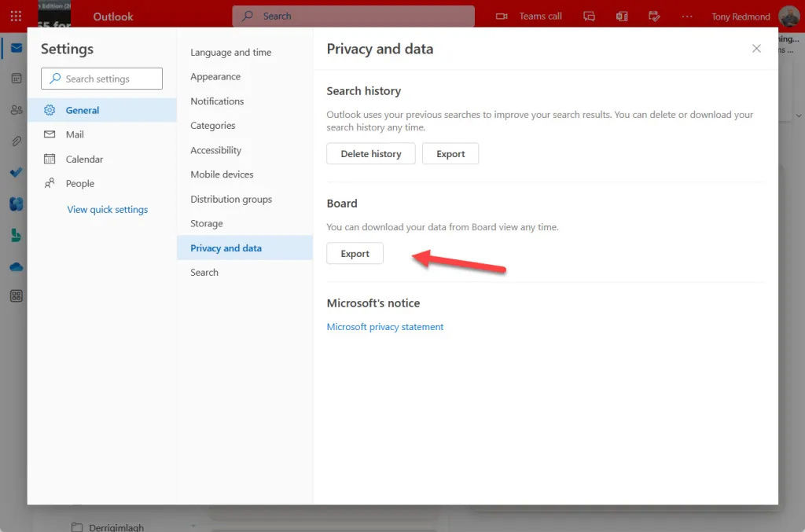Select General settings category
The width and height of the screenshot is (805, 532).
point(101,110)
